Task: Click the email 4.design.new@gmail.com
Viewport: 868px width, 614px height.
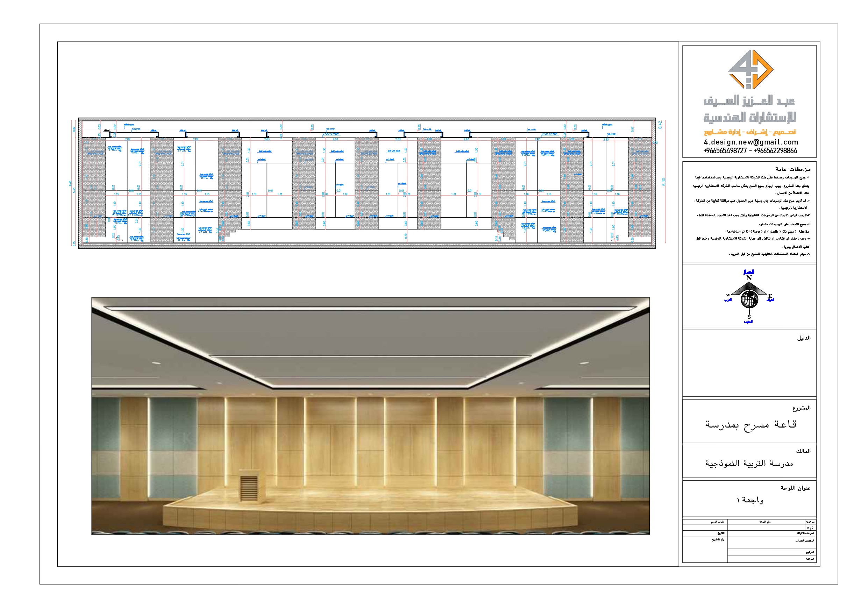Action: tap(751, 142)
